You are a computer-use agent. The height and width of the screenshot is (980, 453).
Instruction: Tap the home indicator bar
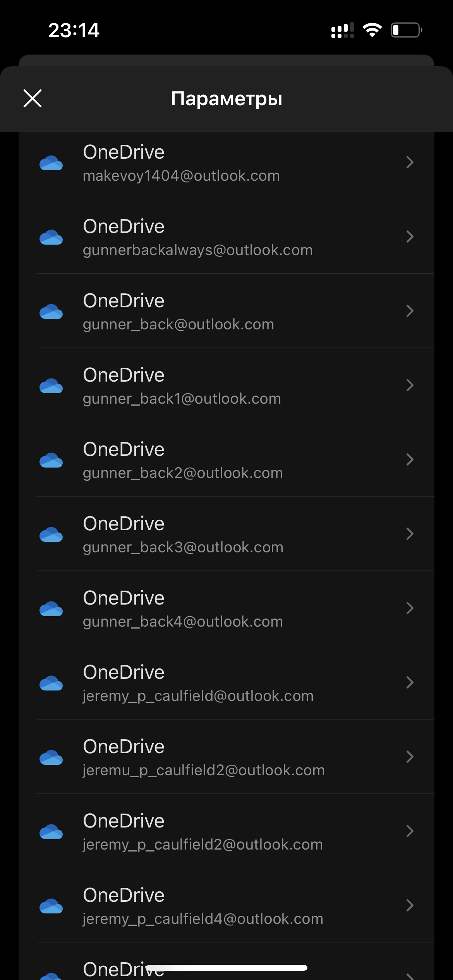[226, 968]
